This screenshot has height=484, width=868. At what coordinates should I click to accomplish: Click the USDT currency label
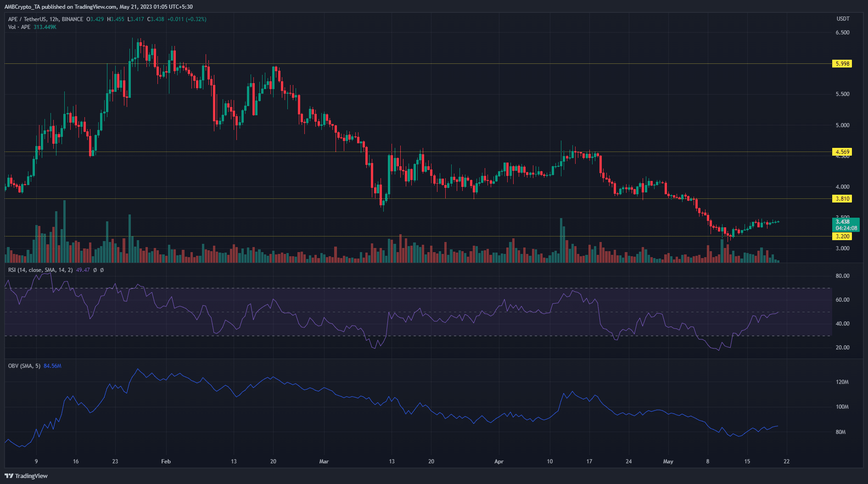coord(843,19)
